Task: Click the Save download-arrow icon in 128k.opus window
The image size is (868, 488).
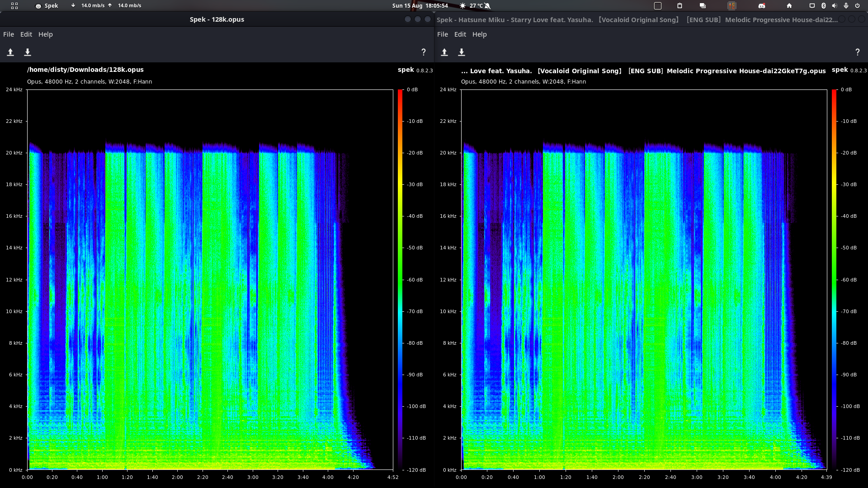Action: (x=28, y=52)
